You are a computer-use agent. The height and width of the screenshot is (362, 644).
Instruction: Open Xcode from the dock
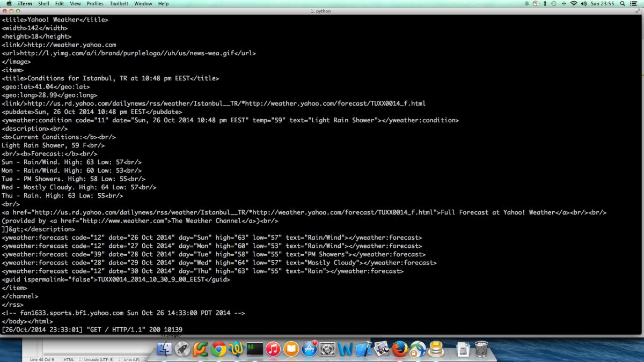point(364,349)
